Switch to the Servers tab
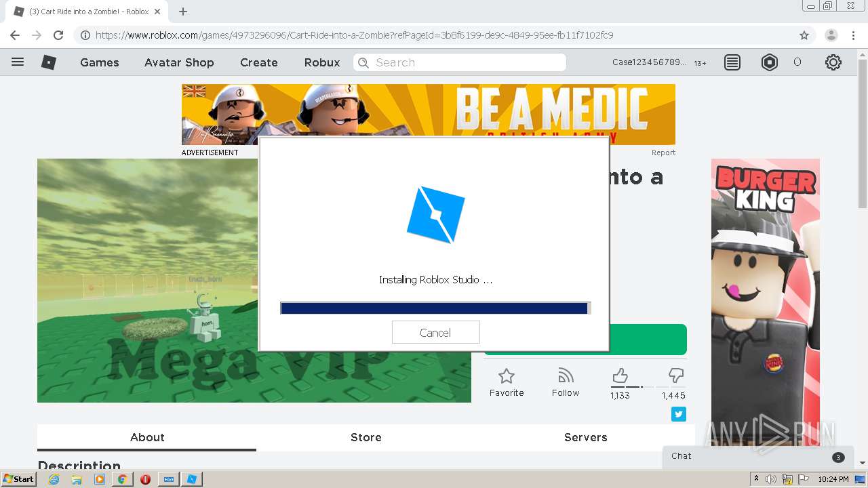This screenshot has height=488, width=868. [586, 437]
